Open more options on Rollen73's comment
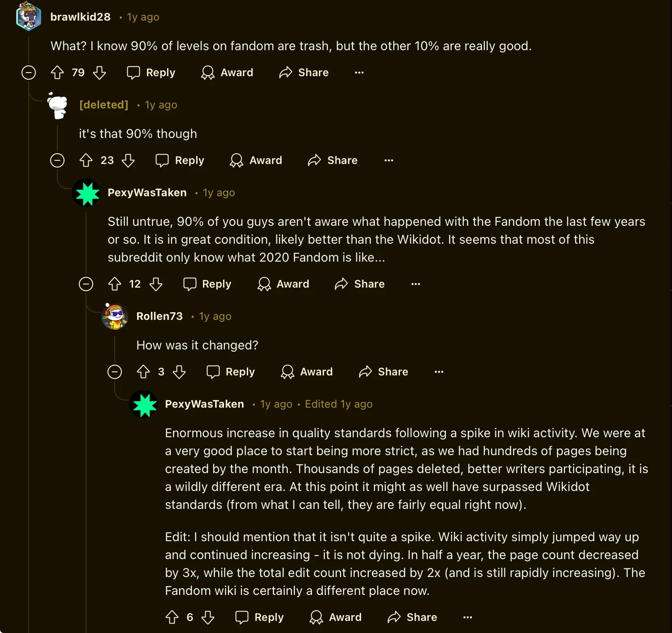This screenshot has height=633, width=672. coord(439,372)
